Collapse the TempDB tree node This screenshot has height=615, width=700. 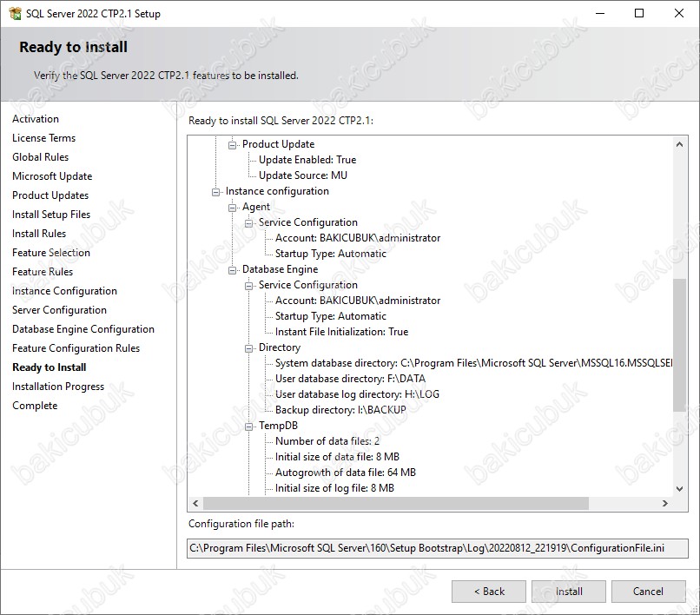tap(248, 427)
